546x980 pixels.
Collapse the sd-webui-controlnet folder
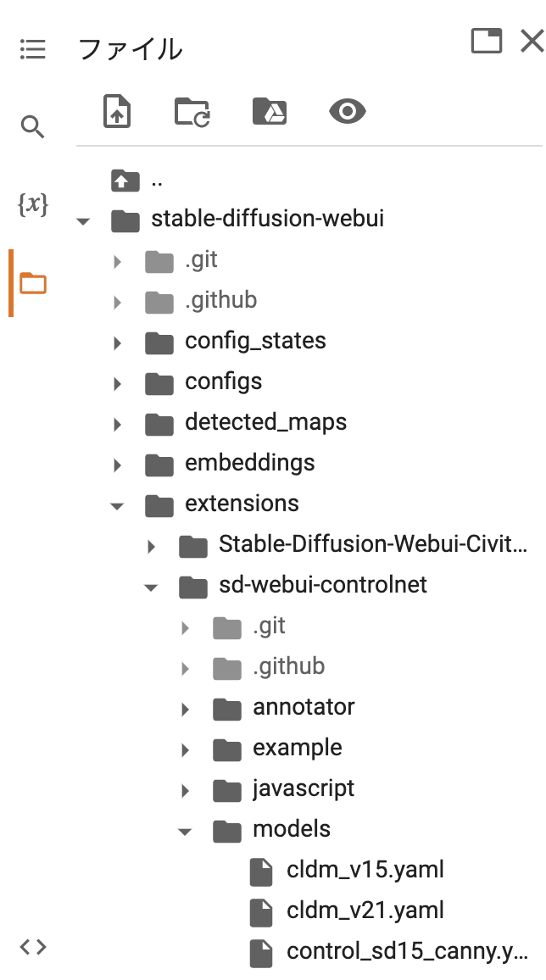150,586
